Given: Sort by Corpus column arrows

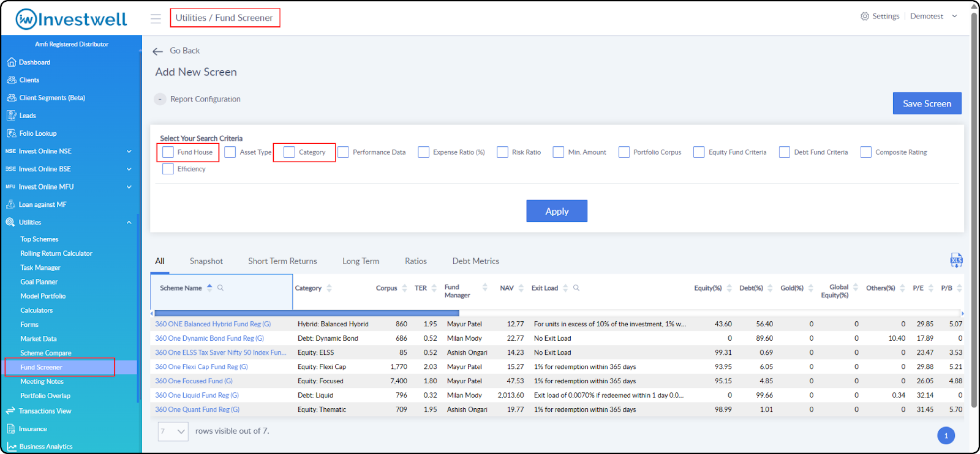Looking at the screenshot, I should click(x=405, y=288).
